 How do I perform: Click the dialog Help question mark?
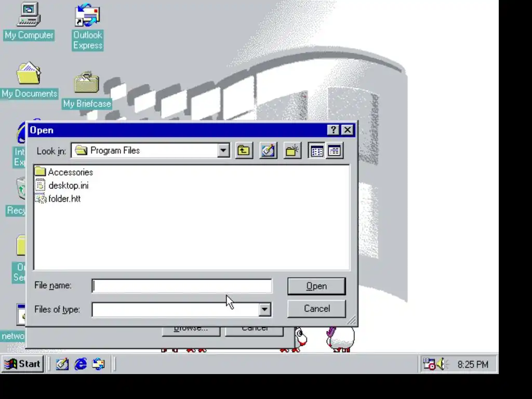pyautogui.click(x=333, y=130)
